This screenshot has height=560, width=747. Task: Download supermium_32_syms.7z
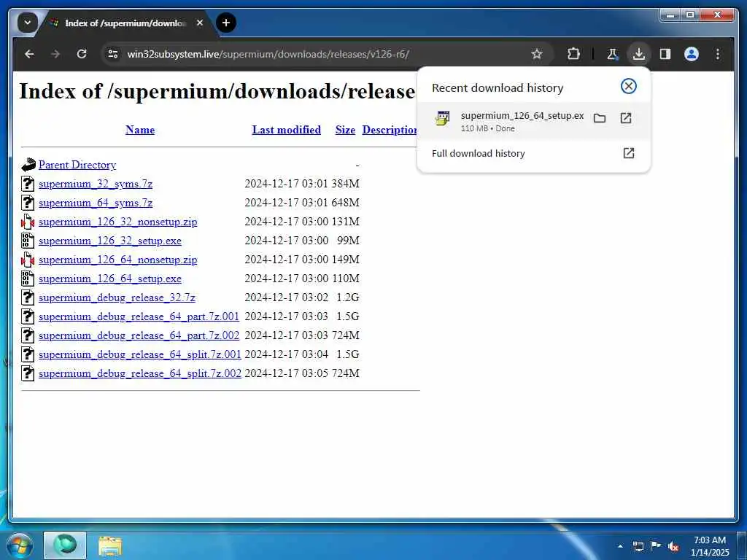pyautogui.click(x=96, y=184)
